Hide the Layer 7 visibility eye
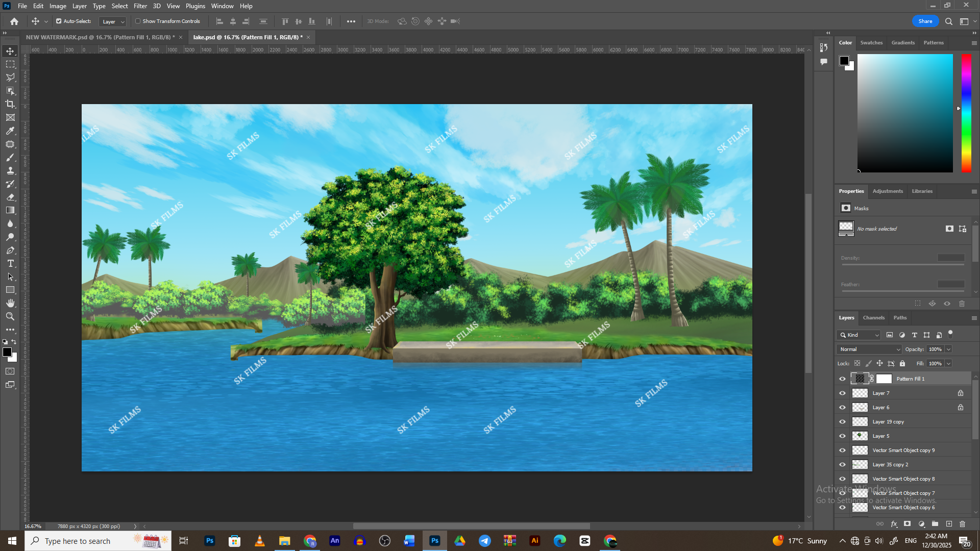The width and height of the screenshot is (980, 551). pyautogui.click(x=842, y=393)
